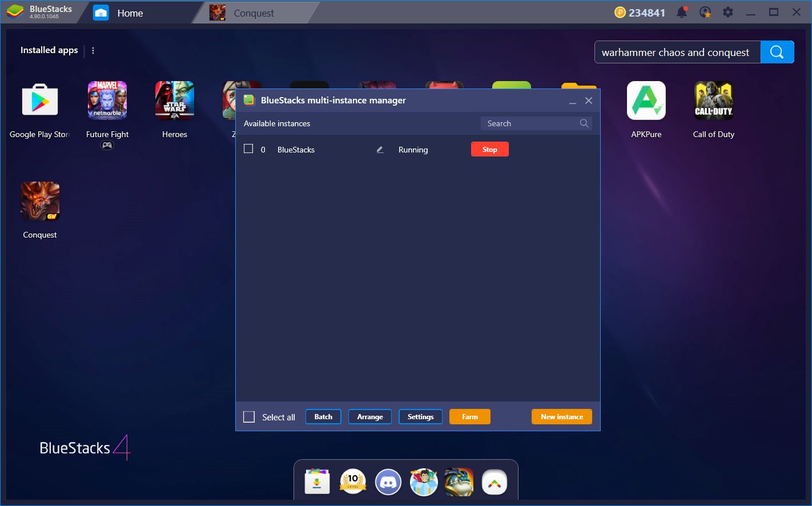The width and height of the screenshot is (812, 506).
Task: Open the cartoon character dock icon
Action: (424, 483)
